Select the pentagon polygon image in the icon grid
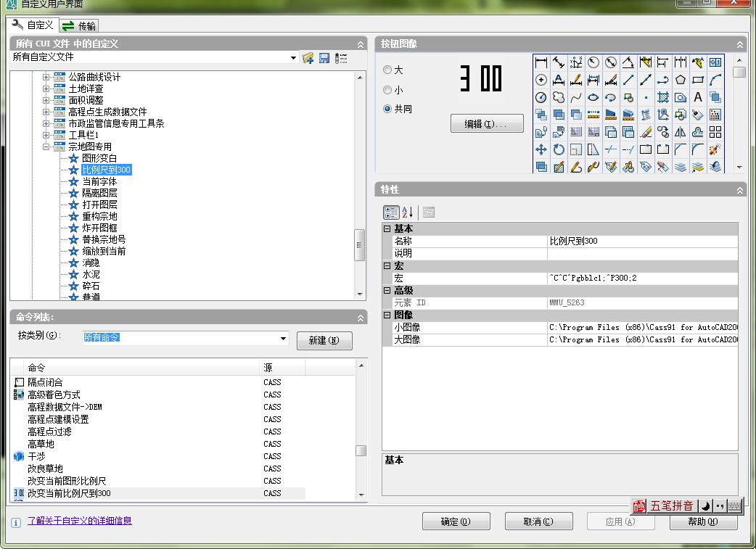The height and width of the screenshot is (549, 756). point(681,80)
